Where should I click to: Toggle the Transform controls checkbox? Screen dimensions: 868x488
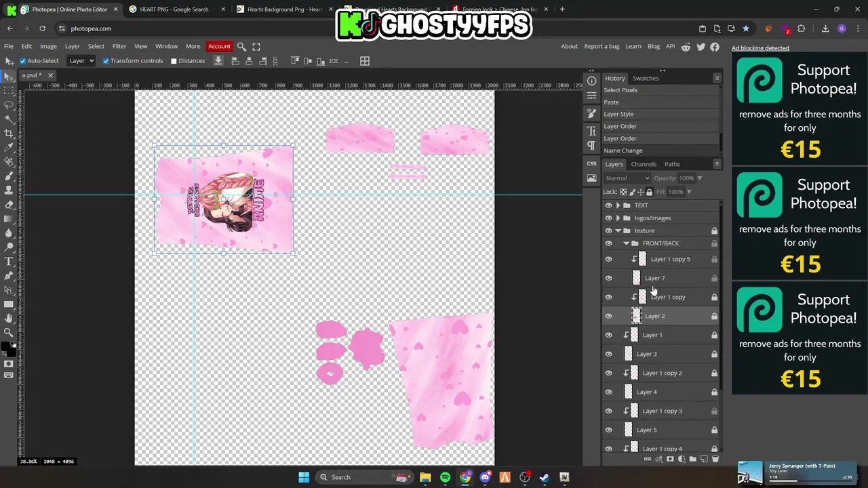tap(106, 61)
